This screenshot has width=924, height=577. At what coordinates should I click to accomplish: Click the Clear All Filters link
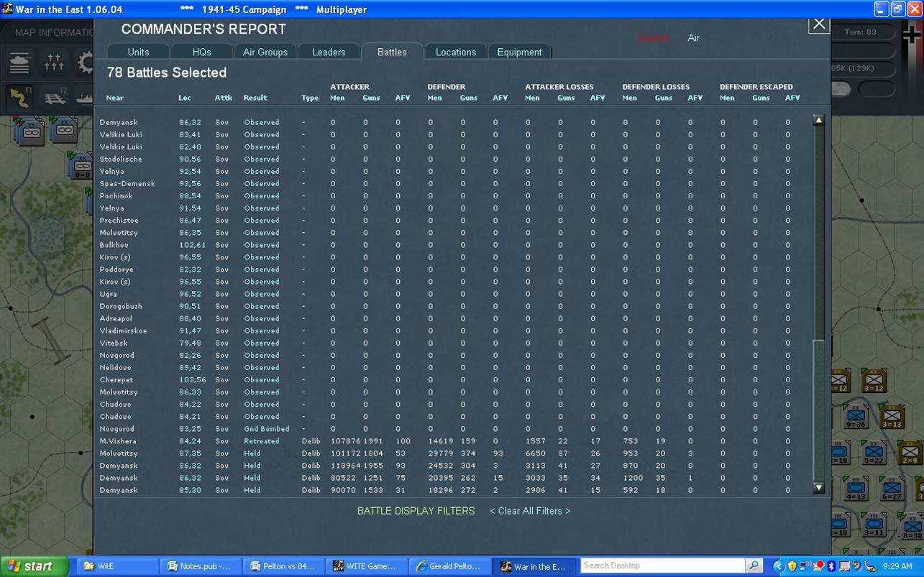(x=530, y=511)
